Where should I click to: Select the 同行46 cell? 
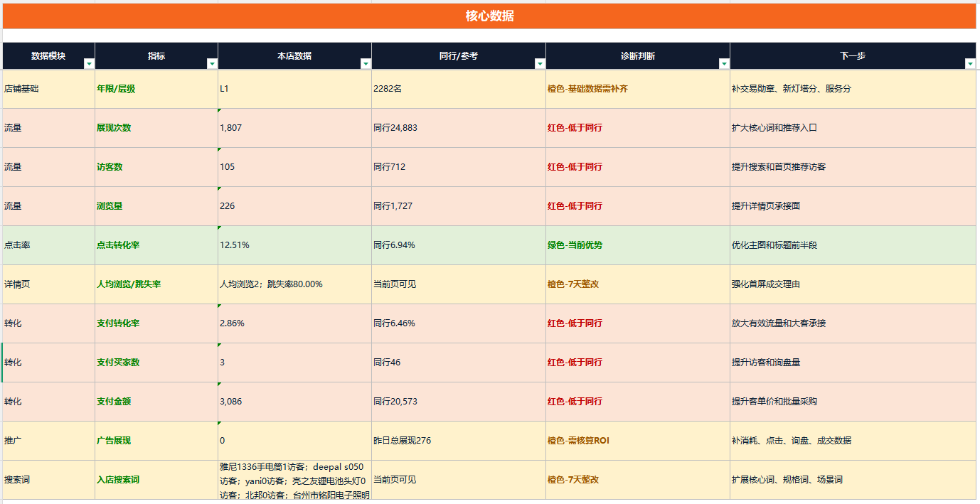459,363
